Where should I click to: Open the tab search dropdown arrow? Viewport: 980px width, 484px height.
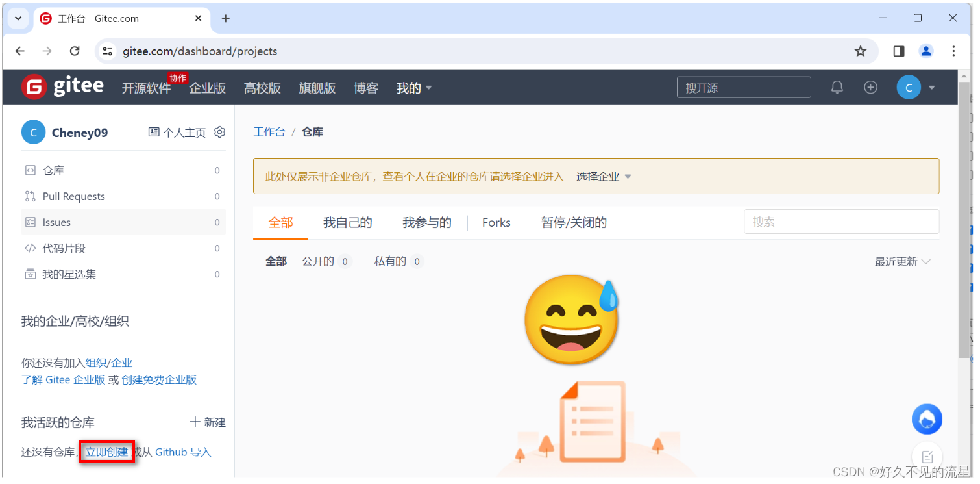pos(18,18)
